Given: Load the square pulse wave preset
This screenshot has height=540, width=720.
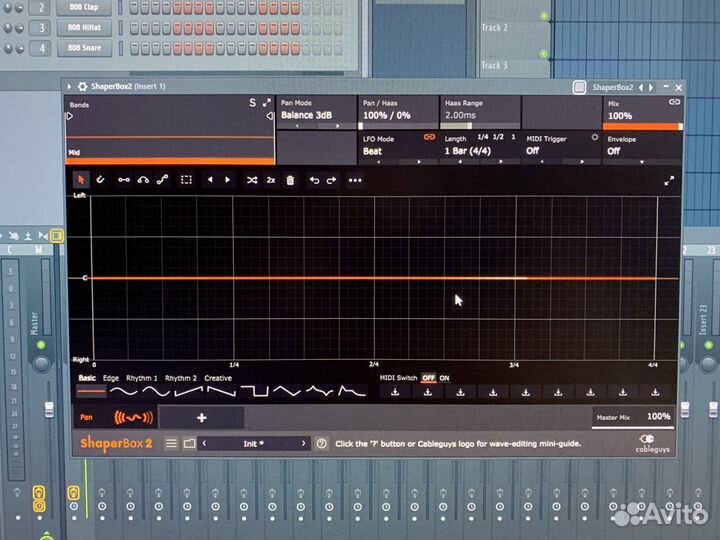Looking at the screenshot, I should click(254, 392).
